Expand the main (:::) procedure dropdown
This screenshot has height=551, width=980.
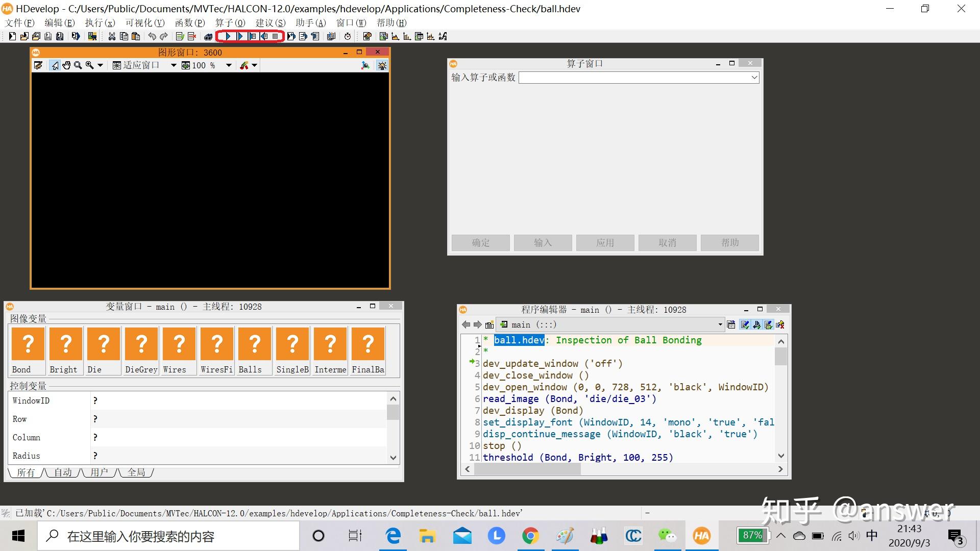[720, 324]
